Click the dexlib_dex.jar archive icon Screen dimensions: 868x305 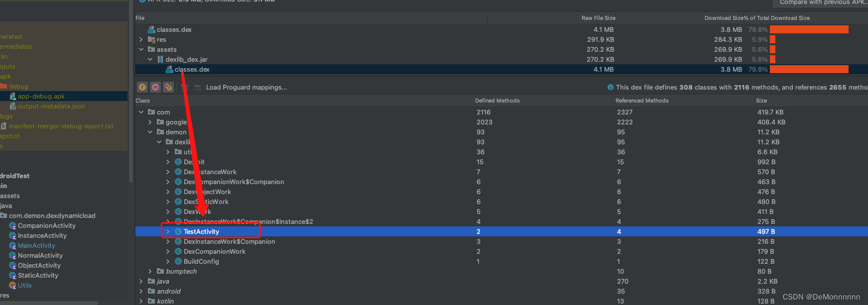click(160, 60)
